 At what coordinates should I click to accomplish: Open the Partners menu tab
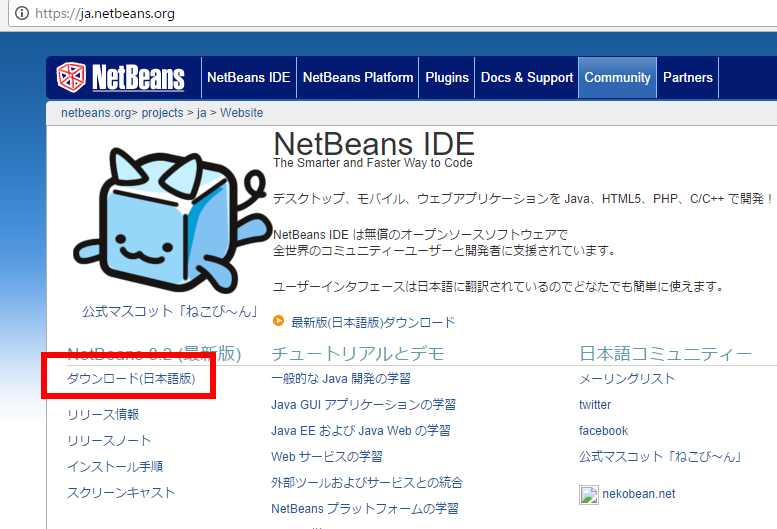(688, 78)
